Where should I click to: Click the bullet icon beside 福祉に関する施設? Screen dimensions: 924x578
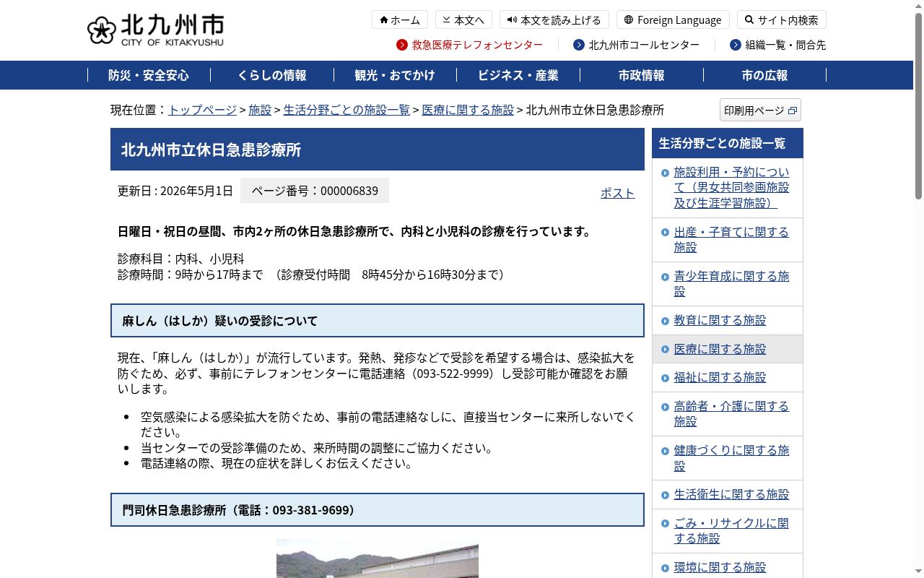[x=665, y=378]
